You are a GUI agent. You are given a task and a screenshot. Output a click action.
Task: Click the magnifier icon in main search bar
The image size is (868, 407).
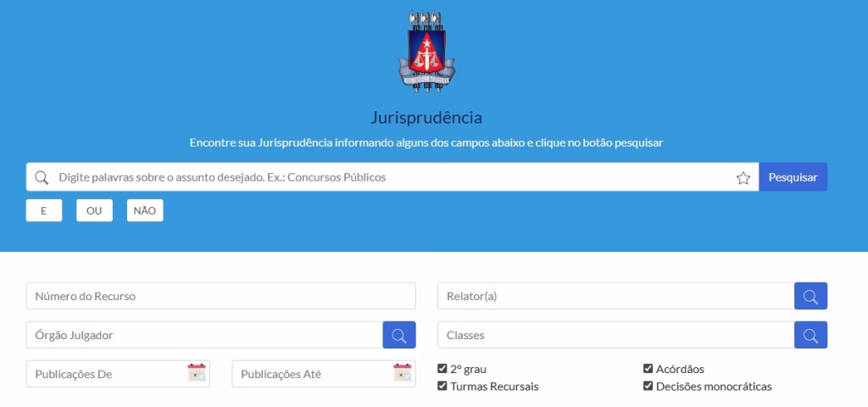click(42, 177)
